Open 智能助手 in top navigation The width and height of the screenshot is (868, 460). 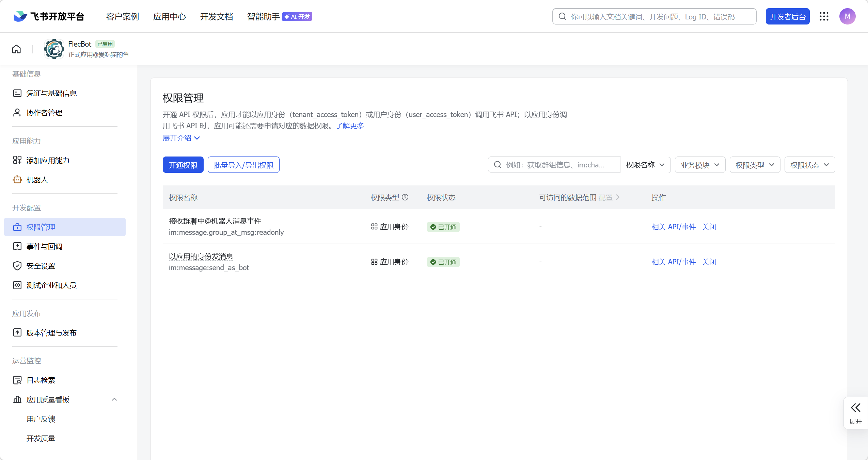[x=263, y=16]
